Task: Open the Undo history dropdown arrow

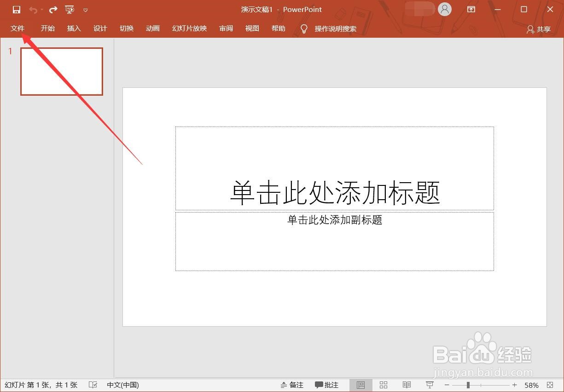Action: 42,10
